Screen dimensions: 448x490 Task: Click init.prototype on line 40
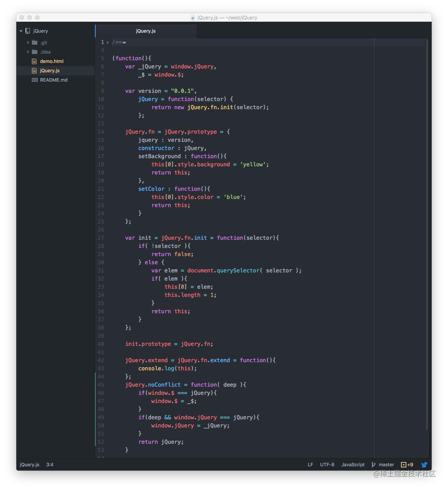point(148,344)
